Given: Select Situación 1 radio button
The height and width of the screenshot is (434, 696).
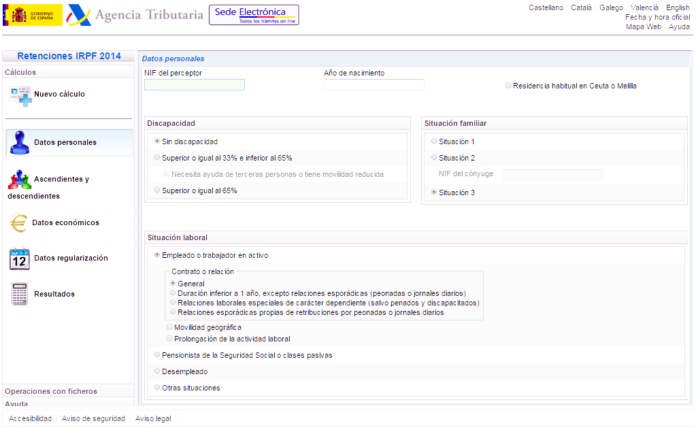Looking at the screenshot, I should 434,142.
